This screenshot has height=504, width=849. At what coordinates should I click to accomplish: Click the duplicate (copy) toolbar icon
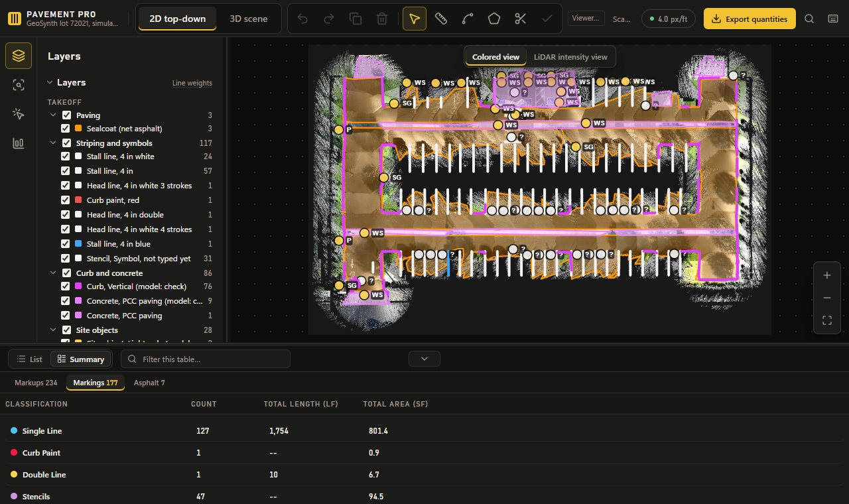(x=356, y=19)
